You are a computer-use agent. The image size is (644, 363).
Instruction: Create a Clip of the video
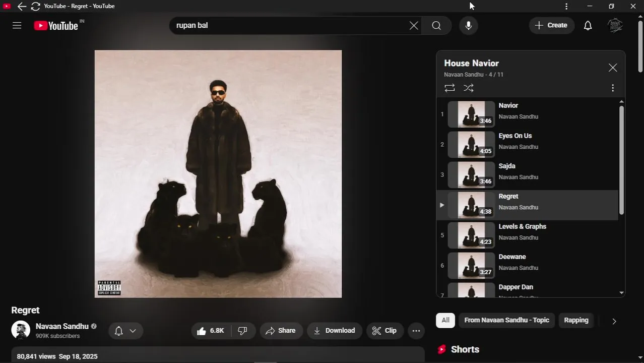pos(384,331)
